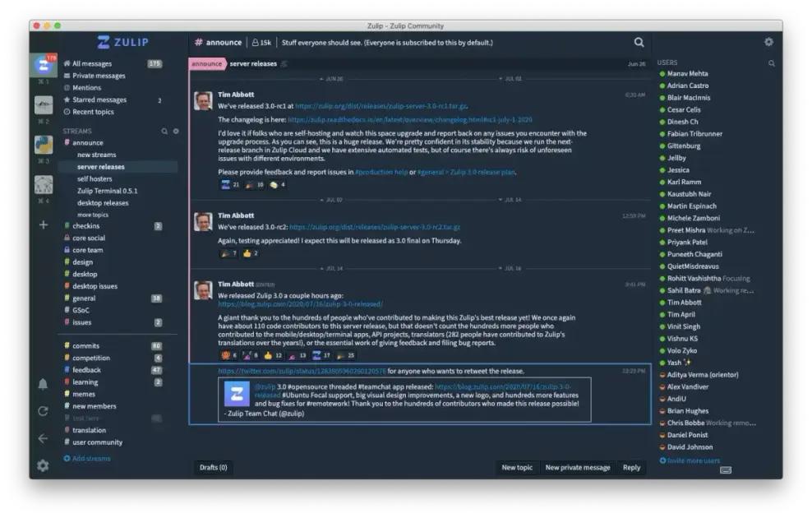Screen dimensions: 812x518
Task: Toggle the thumbs up reaction showing 2
Action: 251,253
